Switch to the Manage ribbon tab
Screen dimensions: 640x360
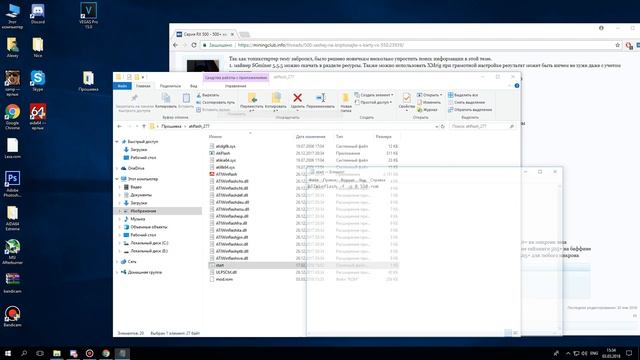point(236,86)
